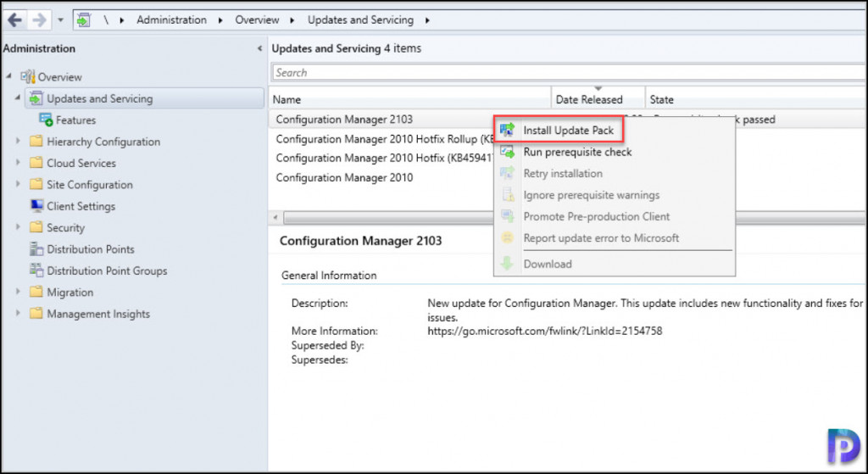
Task: Click the Hierarchy Configuration folder icon
Action: click(36, 142)
